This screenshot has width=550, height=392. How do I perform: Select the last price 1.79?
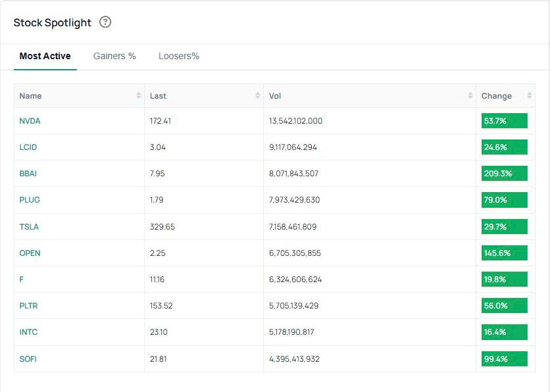pyautogui.click(x=157, y=200)
